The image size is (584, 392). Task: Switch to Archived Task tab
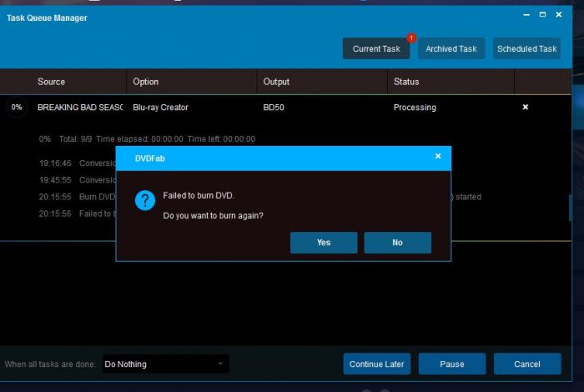[451, 48]
